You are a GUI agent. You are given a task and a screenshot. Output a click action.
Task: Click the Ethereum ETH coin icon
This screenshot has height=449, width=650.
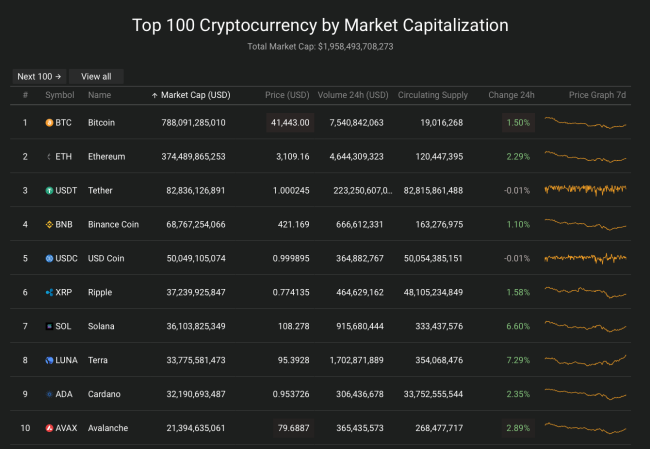49,157
